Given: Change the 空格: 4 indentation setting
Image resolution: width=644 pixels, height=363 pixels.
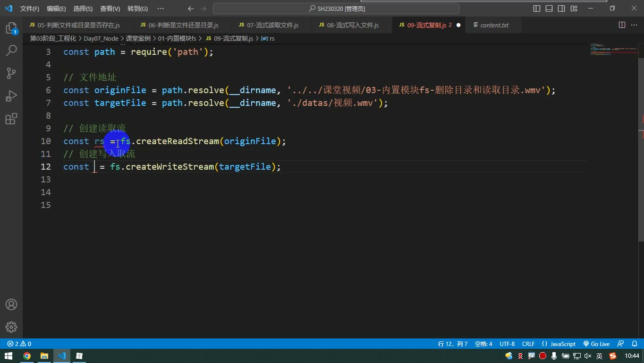Looking at the screenshot, I should pos(483,344).
